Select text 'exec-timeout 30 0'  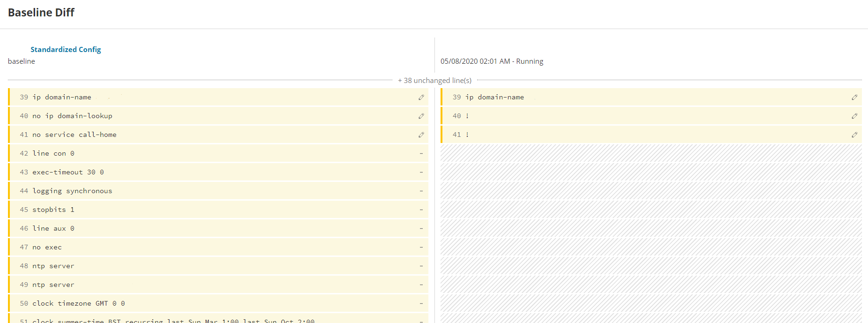coord(68,172)
